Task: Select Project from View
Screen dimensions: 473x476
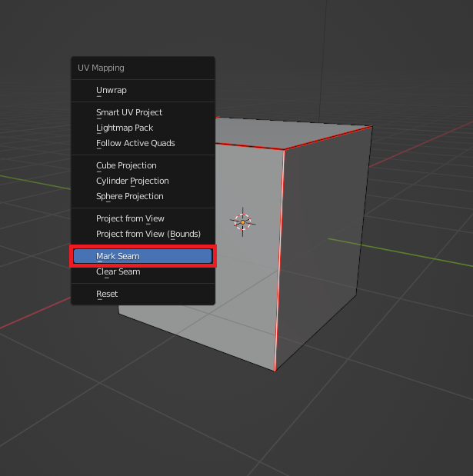Action: click(x=130, y=218)
